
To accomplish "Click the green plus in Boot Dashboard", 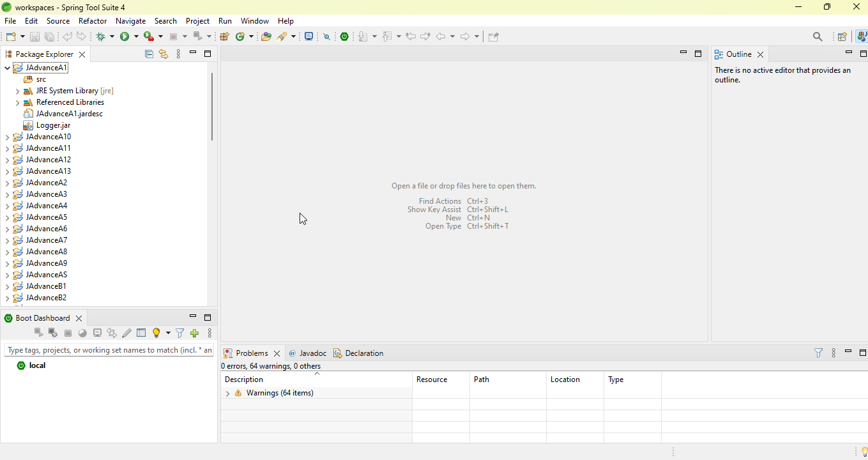I will pyautogui.click(x=195, y=333).
